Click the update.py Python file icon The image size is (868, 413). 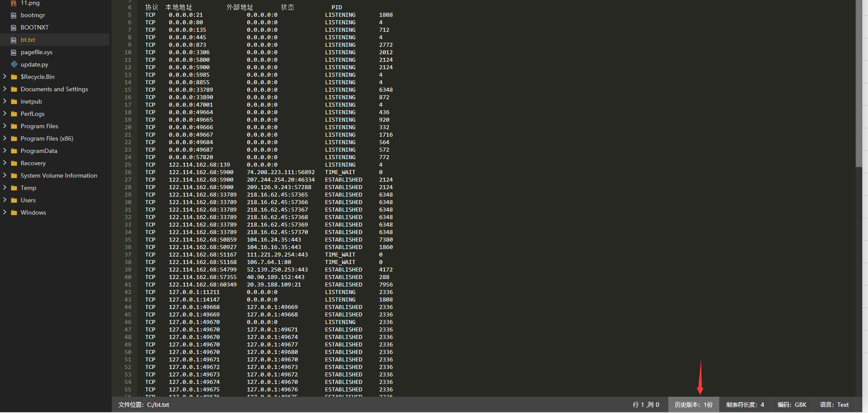tap(14, 64)
